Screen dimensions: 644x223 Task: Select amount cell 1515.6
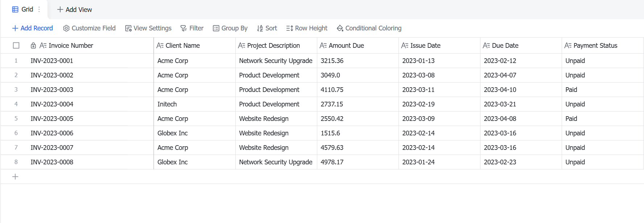tap(358, 133)
